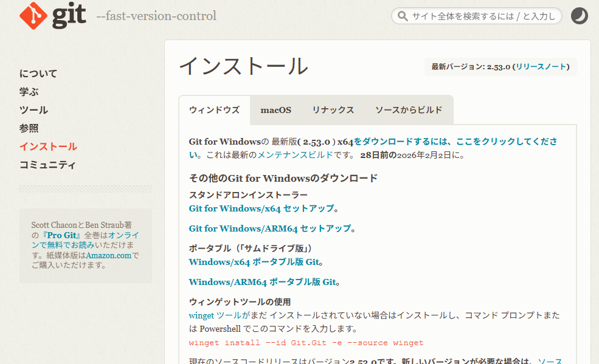This screenshot has height=364, width=599.
Task: Switch to the macOS tab
Action: (x=275, y=110)
